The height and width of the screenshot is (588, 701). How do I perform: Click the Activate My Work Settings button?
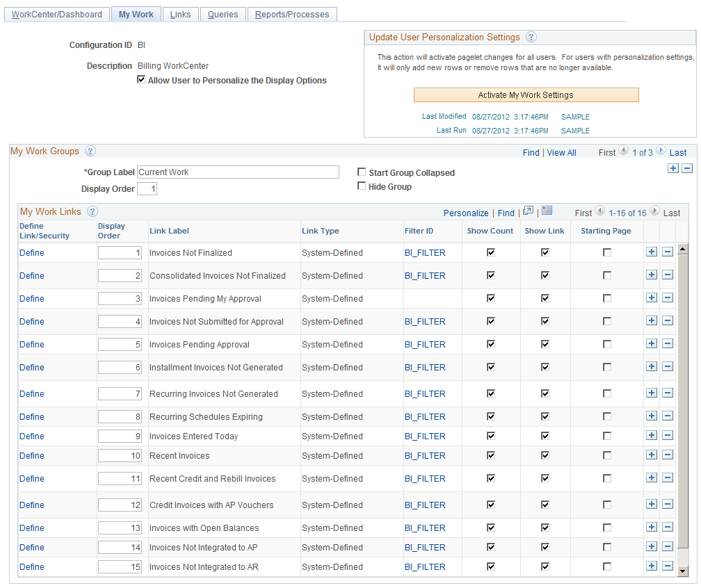(x=526, y=95)
